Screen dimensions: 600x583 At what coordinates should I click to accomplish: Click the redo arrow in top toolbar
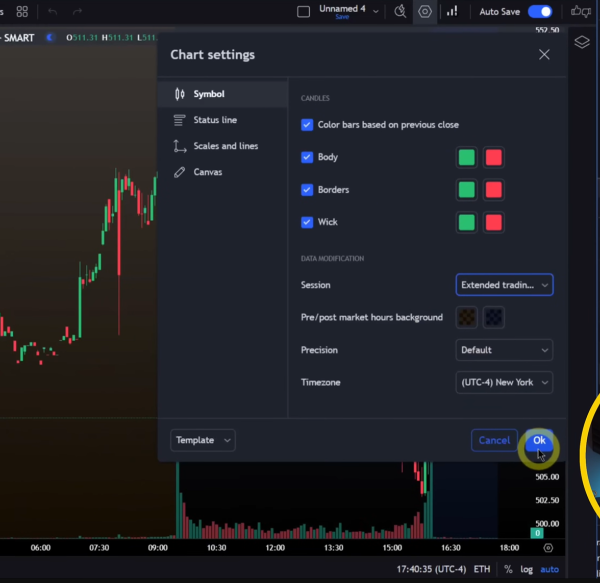[x=78, y=11]
